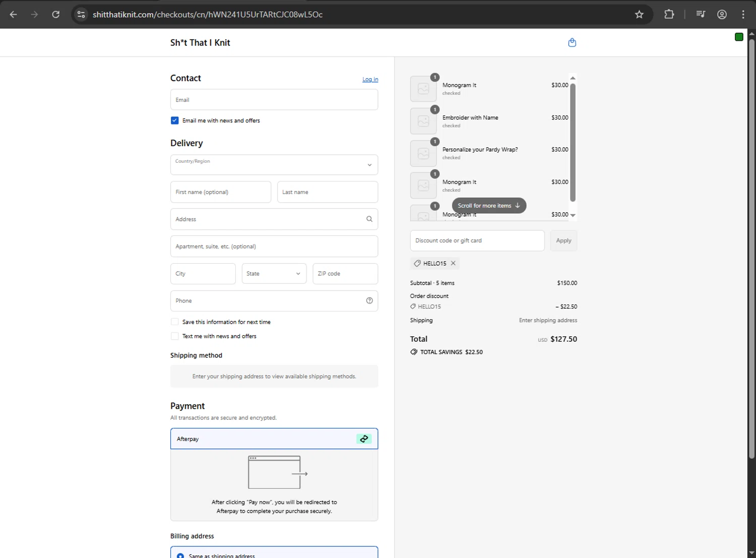View site information icon in address bar
756x558 pixels.
(81, 14)
